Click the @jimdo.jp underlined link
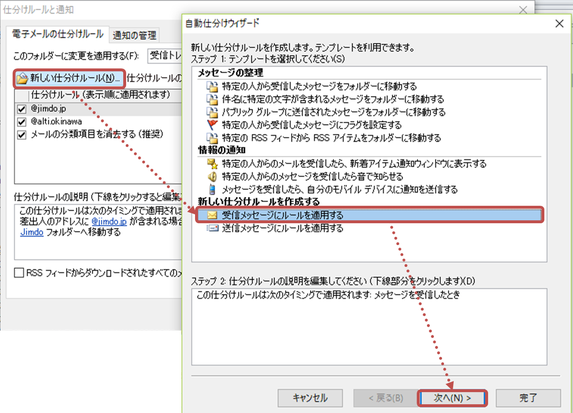Screen dimensions: 573x413 pos(109,221)
